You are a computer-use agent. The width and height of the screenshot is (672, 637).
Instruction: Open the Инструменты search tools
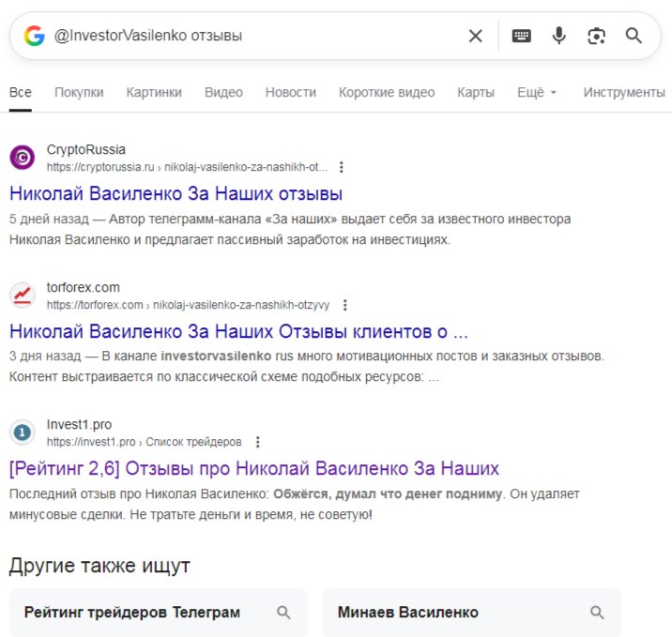click(x=624, y=92)
